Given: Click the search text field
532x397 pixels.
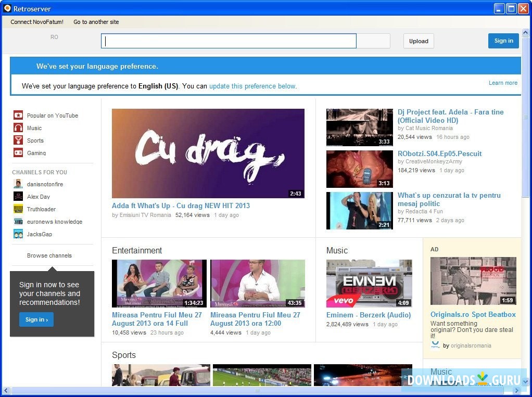Looking at the screenshot, I should (229, 41).
